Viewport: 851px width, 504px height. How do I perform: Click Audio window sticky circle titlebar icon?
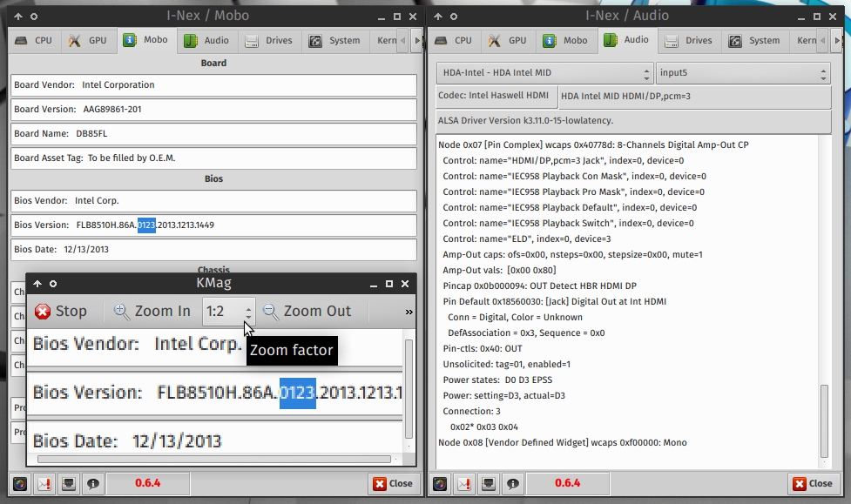[454, 17]
